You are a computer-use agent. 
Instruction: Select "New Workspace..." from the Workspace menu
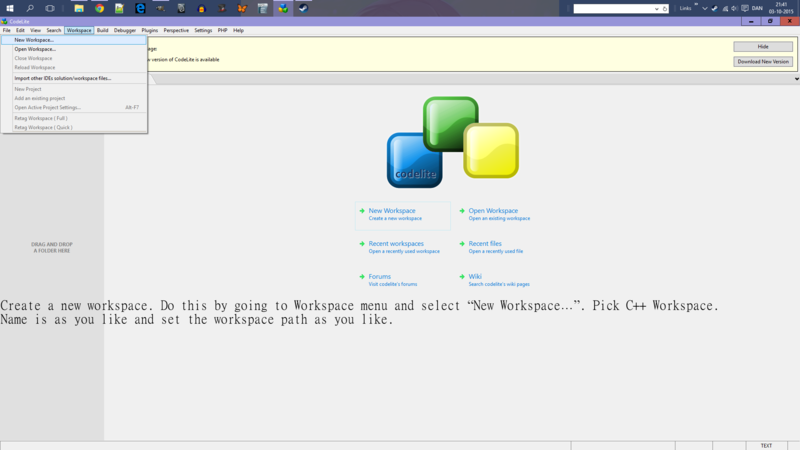(34, 40)
